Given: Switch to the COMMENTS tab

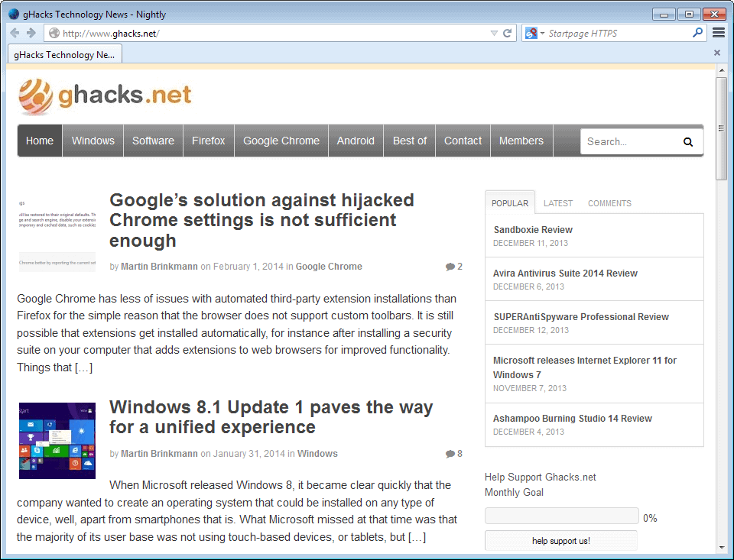Looking at the screenshot, I should [609, 202].
